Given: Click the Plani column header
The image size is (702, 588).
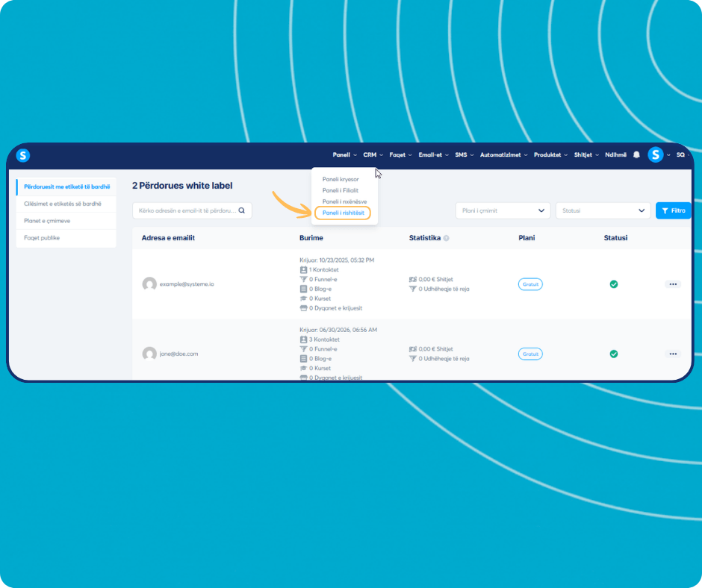Looking at the screenshot, I should pyautogui.click(x=526, y=238).
